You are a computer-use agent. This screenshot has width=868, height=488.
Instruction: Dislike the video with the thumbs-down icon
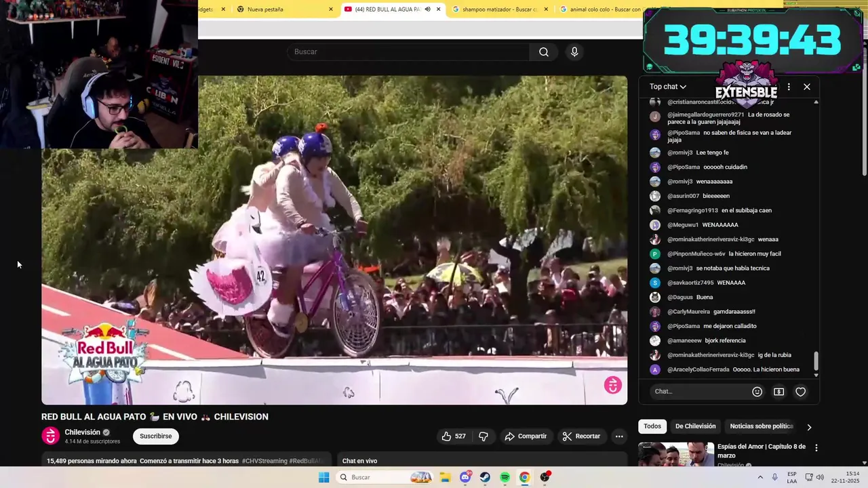[484, 436]
